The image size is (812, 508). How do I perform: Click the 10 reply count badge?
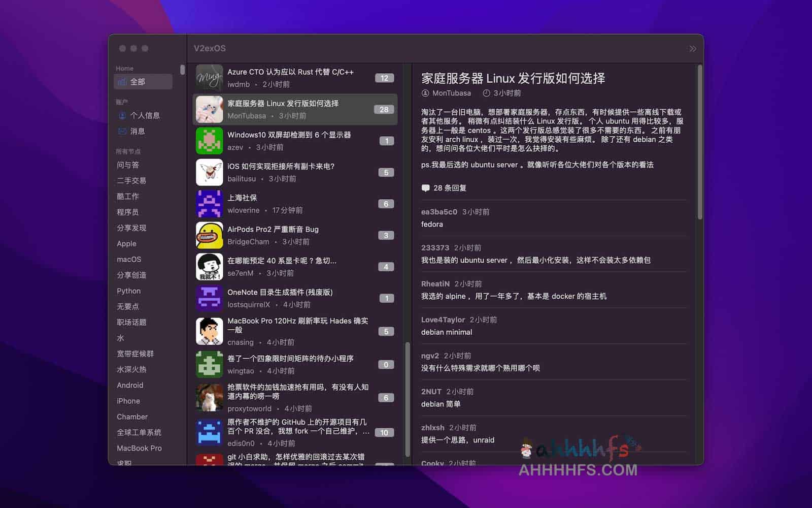pyautogui.click(x=385, y=433)
